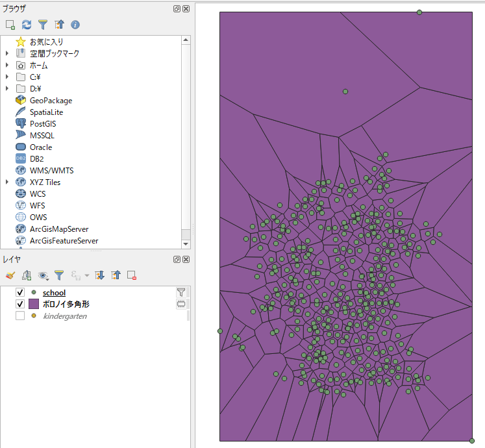Expand ホーム tree node
This screenshot has height=448, width=485.
coord(7,66)
